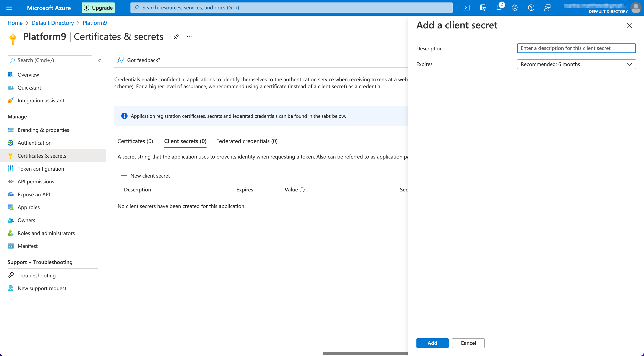Open Cloud Shell from top bar
The image size is (644, 356).
(x=467, y=8)
